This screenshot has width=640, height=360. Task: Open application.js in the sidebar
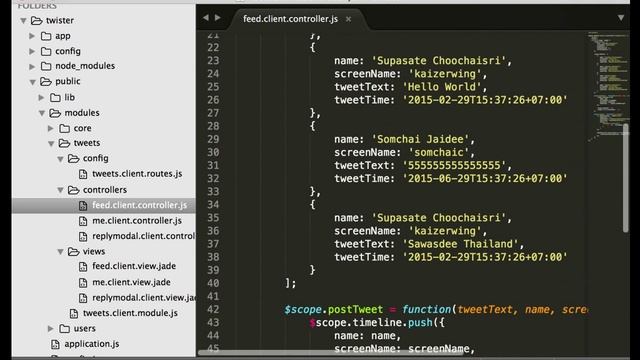(92, 344)
